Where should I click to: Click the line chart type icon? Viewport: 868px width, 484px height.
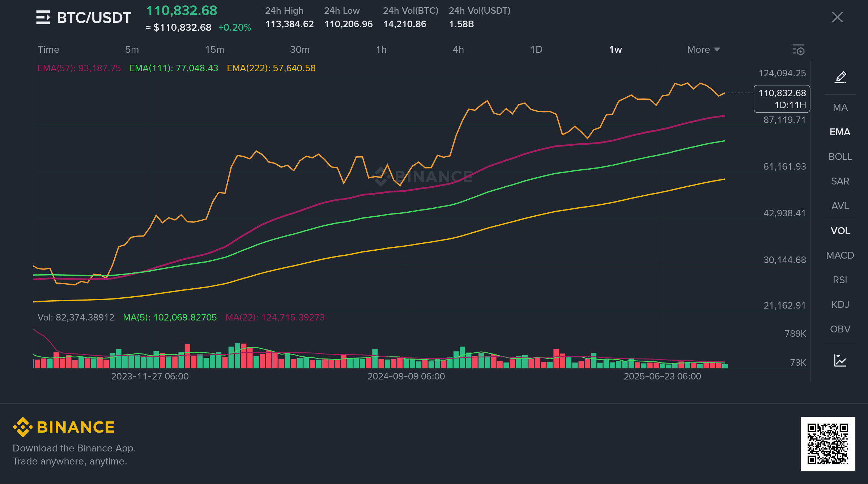(x=840, y=361)
